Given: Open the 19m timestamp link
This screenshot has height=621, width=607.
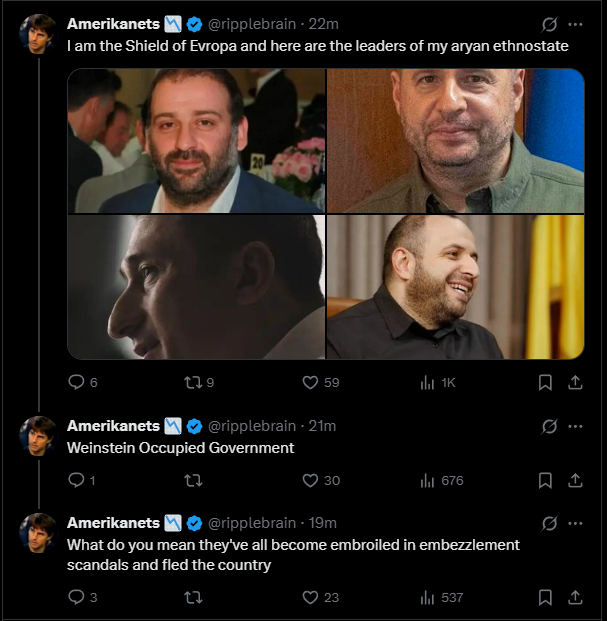Looking at the screenshot, I should click(322, 523).
